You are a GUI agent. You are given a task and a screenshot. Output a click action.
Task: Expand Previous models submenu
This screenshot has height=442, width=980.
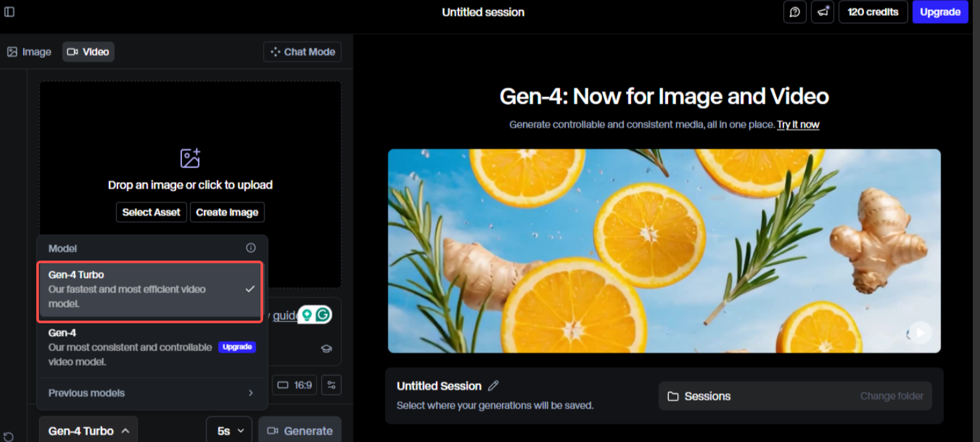coord(152,393)
